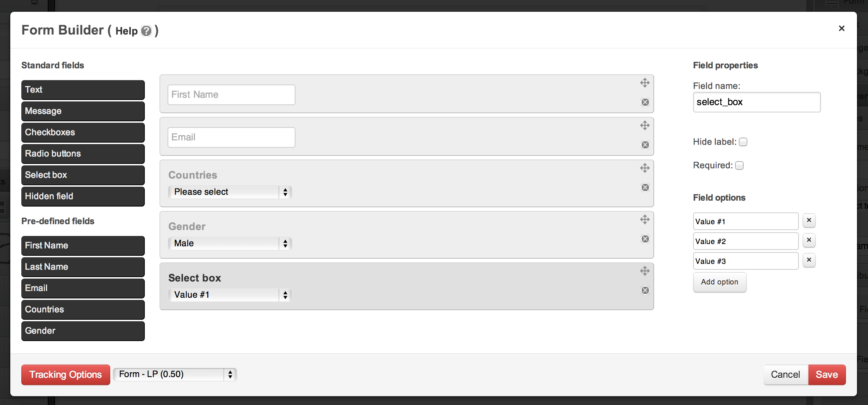
Task: Click the Help question mark icon
Action: pyautogui.click(x=146, y=31)
